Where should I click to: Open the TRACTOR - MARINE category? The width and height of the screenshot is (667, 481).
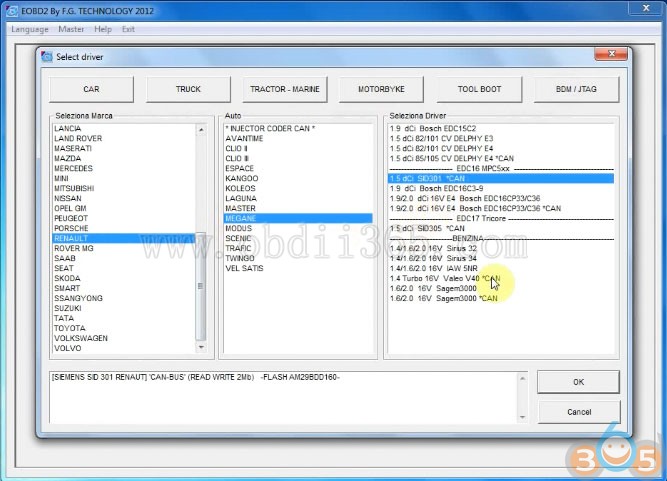click(x=285, y=89)
